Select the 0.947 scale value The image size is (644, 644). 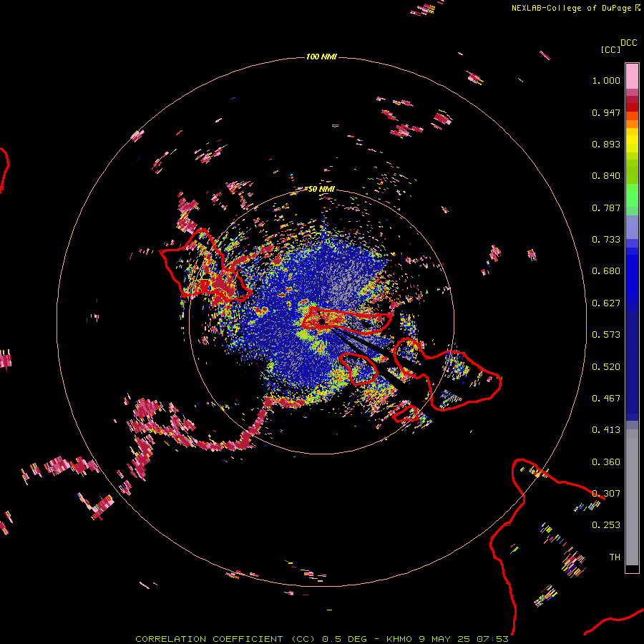point(606,112)
